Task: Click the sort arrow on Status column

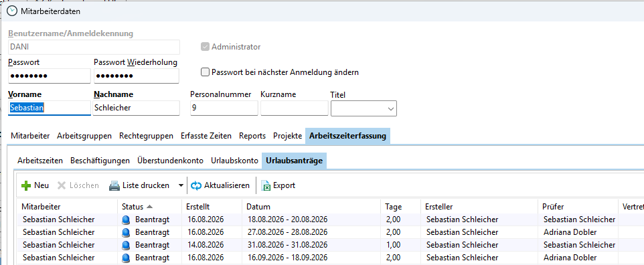Action: (x=149, y=207)
